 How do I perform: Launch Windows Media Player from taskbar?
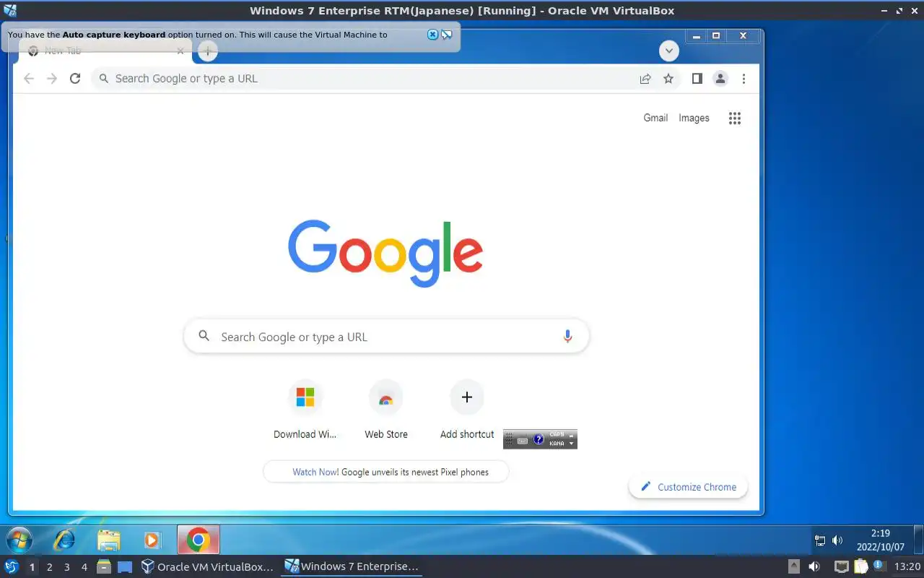coord(152,540)
